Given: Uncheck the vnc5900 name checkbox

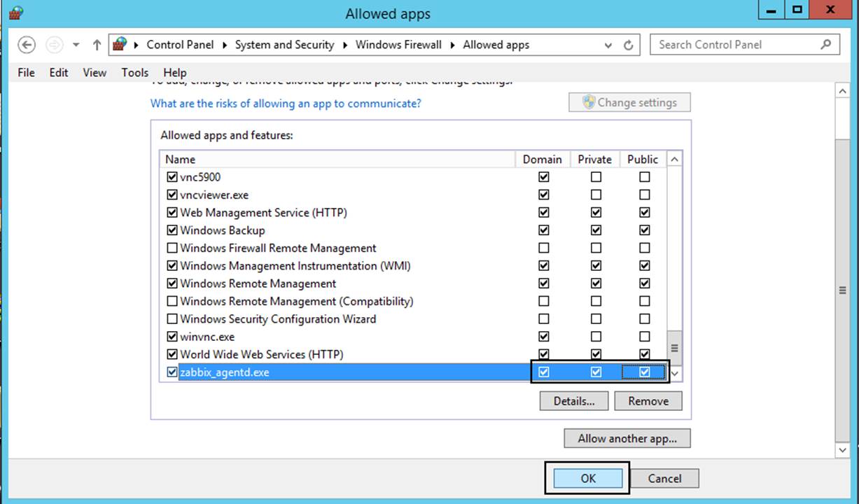Looking at the screenshot, I should click(x=172, y=177).
